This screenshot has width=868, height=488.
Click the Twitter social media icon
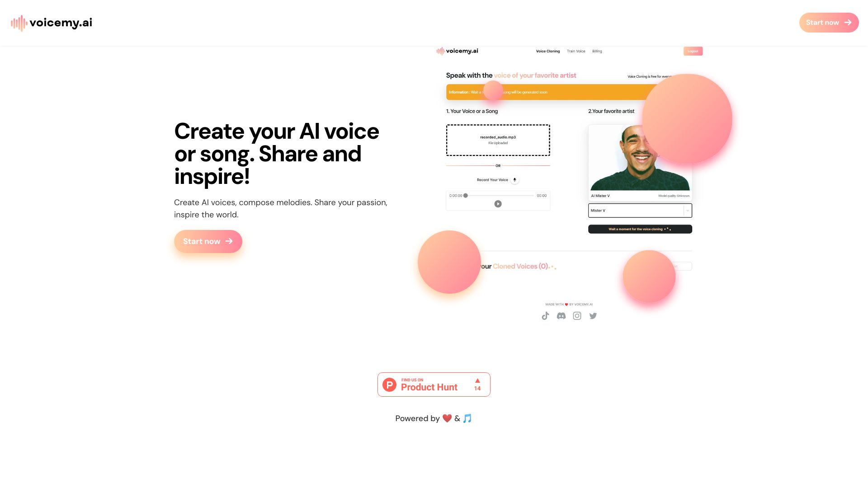593,316
